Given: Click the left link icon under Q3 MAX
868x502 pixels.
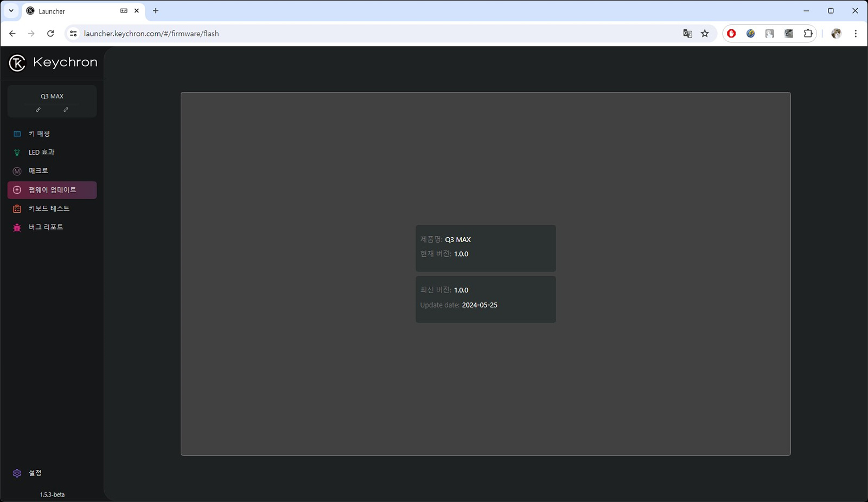Looking at the screenshot, I should pyautogui.click(x=38, y=110).
